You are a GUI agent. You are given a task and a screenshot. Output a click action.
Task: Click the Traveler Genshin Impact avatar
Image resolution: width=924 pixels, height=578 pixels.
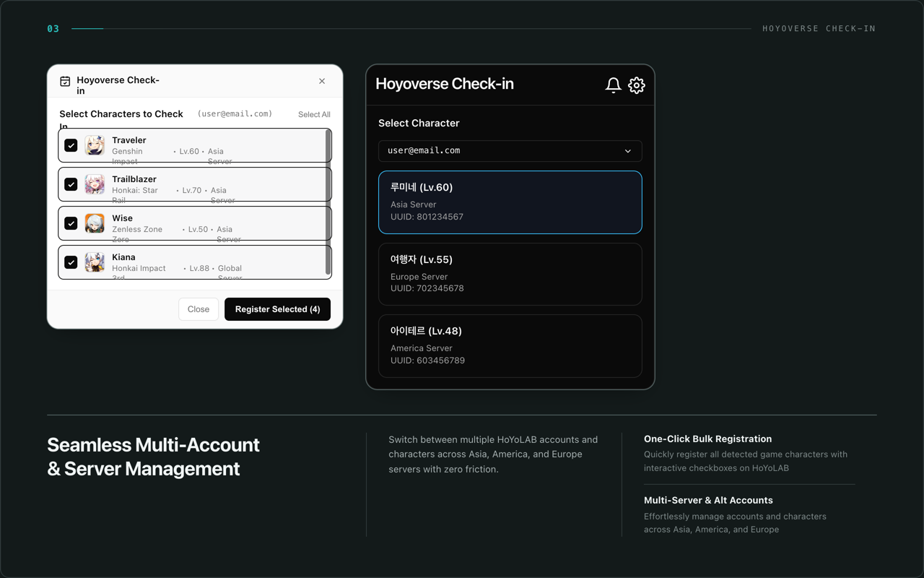click(x=95, y=145)
